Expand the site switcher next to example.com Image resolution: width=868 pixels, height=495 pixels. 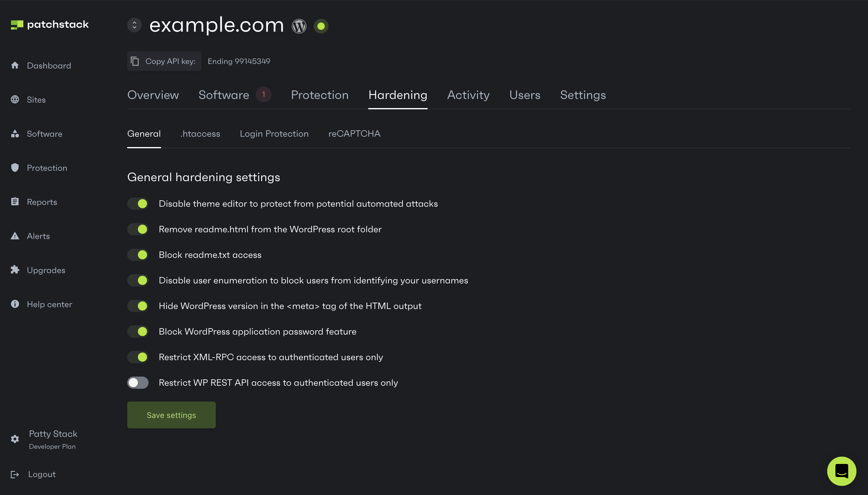click(134, 25)
